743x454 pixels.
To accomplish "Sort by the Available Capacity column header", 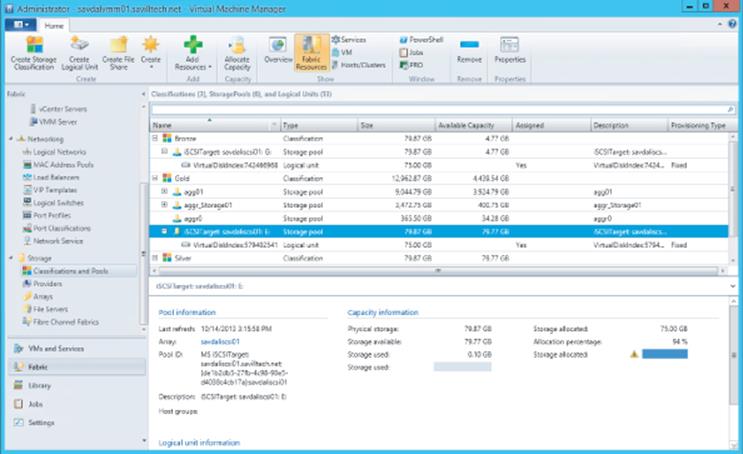I will click(x=473, y=125).
